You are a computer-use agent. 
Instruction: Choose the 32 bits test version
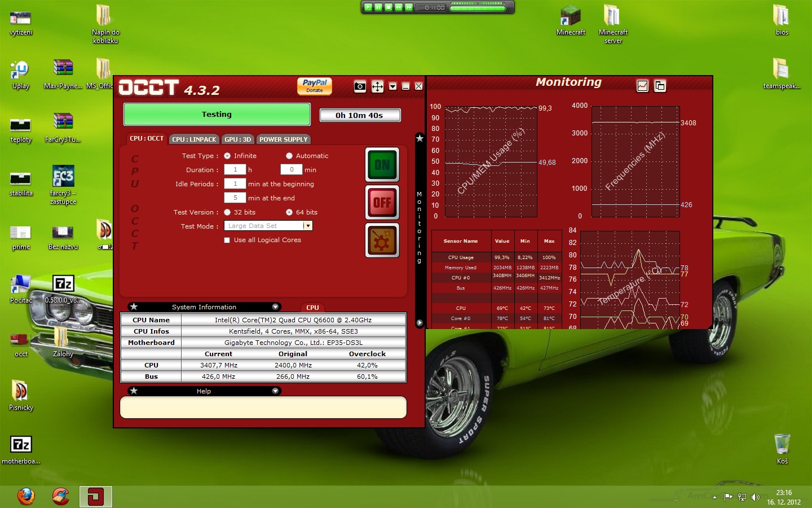pos(227,212)
